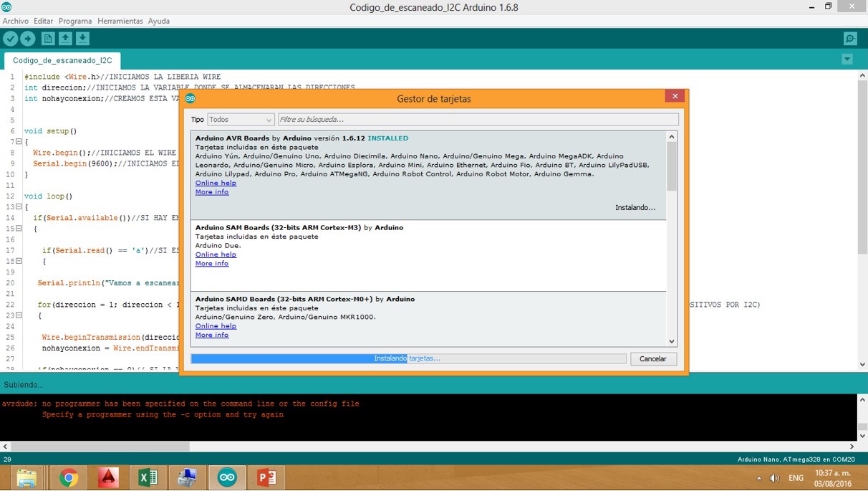Collapse the setup function fold marker at line 7
868x491 pixels.
tap(19, 142)
